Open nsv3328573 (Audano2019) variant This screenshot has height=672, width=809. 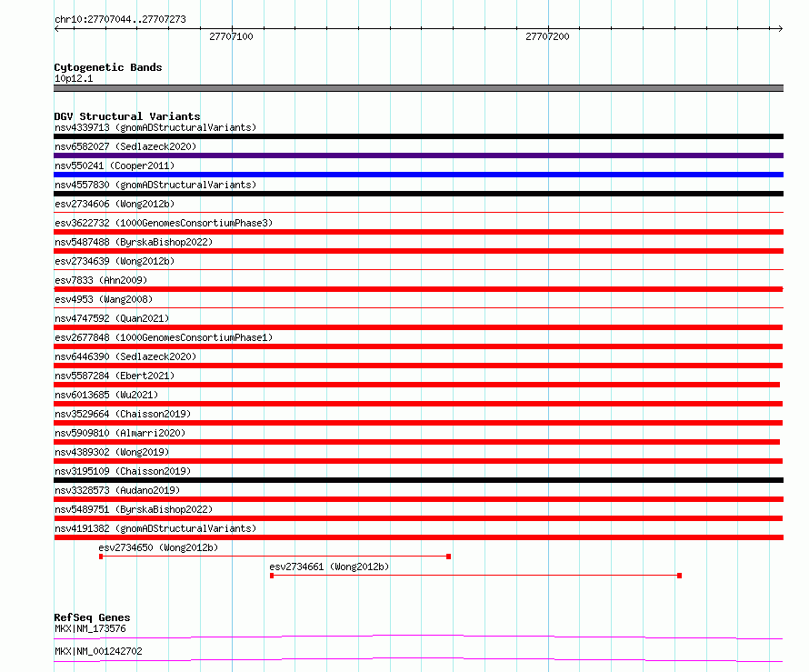click(117, 490)
